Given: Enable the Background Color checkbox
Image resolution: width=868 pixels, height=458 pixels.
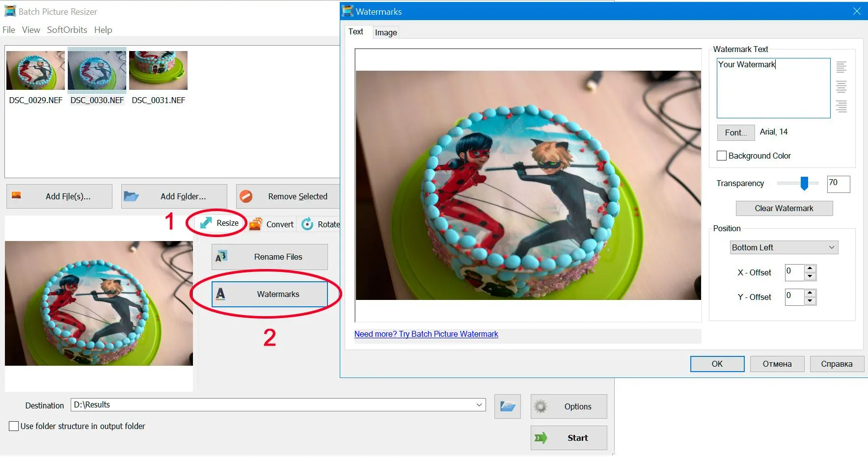Looking at the screenshot, I should 722,156.
